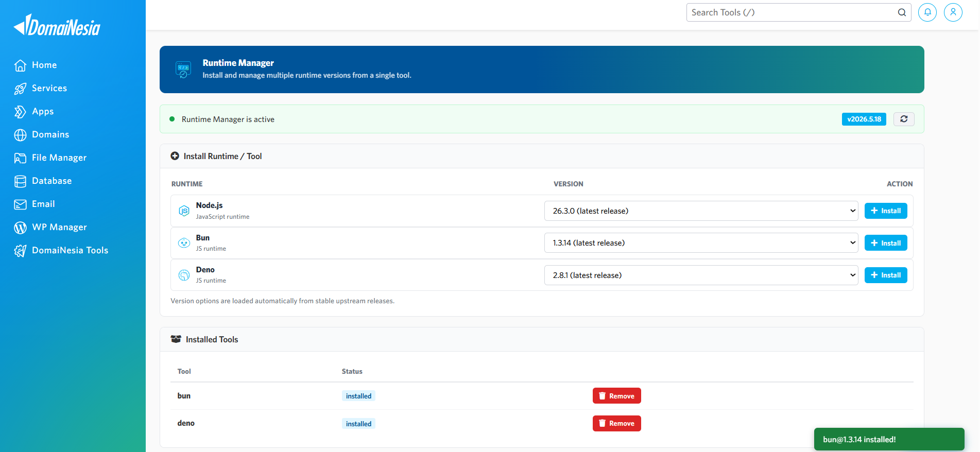980x452 pixels.
Task: Click the 'bun@1.3.14 installed!' notification toast
Action: click(889, 439)
